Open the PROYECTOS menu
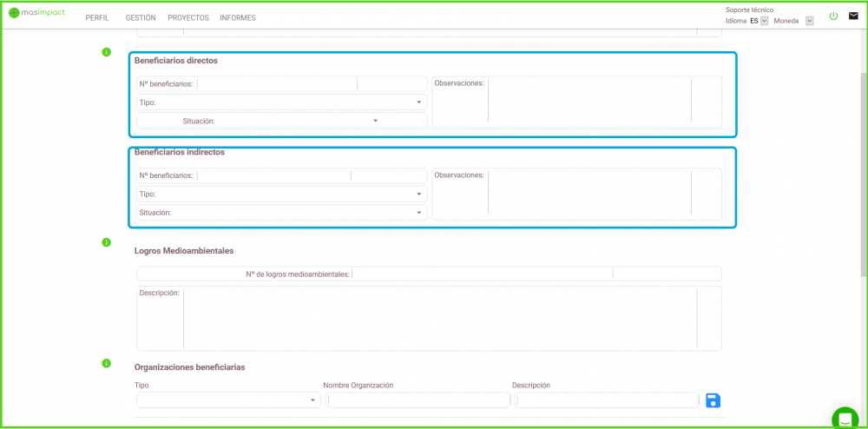The image size is (868, 429). 187,17
